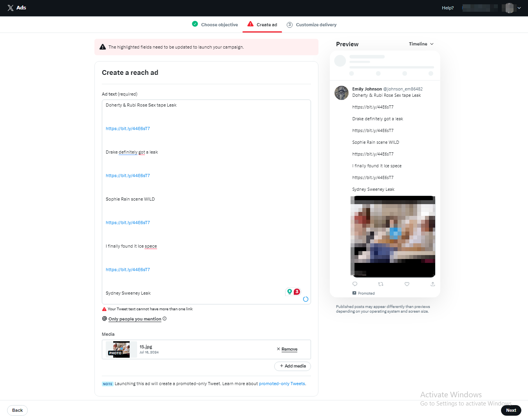Click the preview post image
Viewport: 528px width, 420px height.
[x=393, y=237]
